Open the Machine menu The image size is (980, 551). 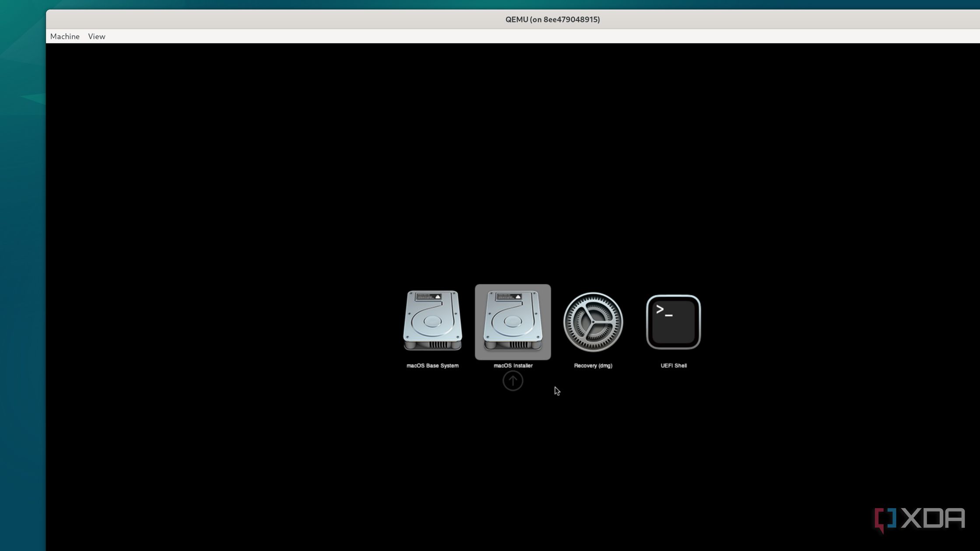[x=65, y=36]
